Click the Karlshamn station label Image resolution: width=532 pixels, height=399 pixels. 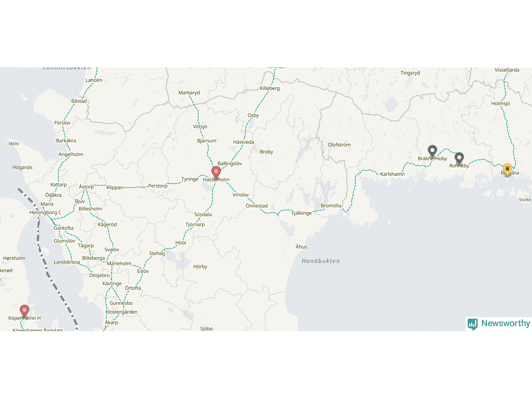click(x=392, y=174)
